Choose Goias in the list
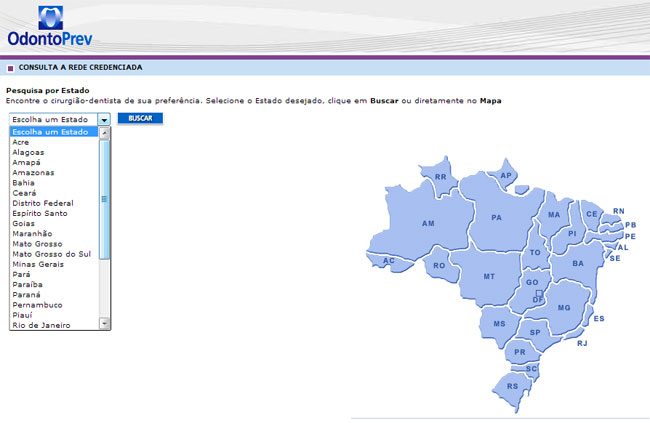The height and width of the screenshot is (423, 650). (54, 224)
